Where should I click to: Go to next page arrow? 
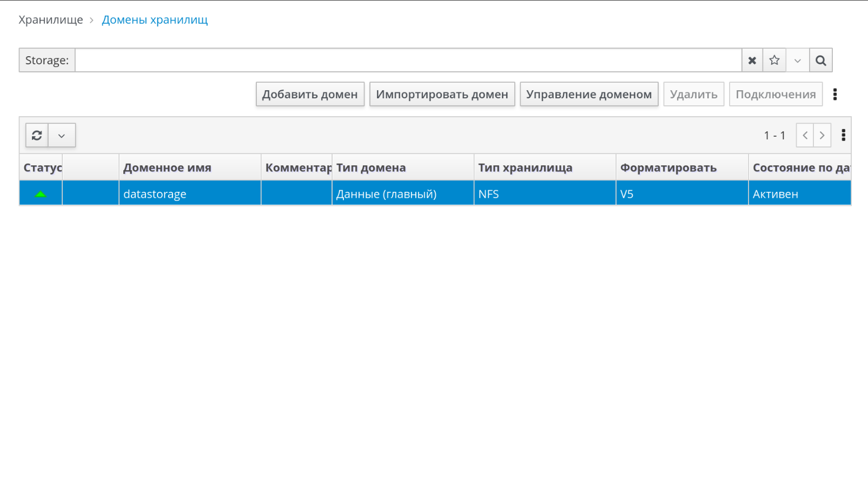[822, 136]
